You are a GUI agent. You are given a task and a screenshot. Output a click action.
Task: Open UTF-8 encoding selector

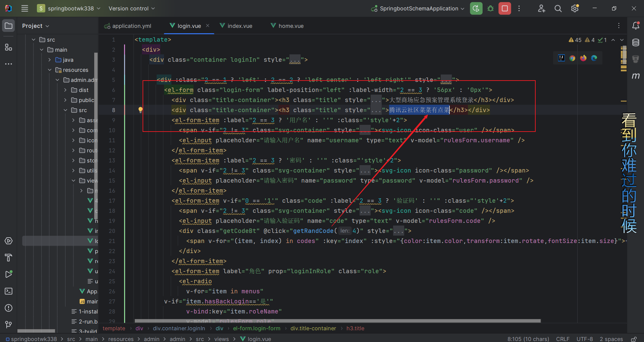585,339
